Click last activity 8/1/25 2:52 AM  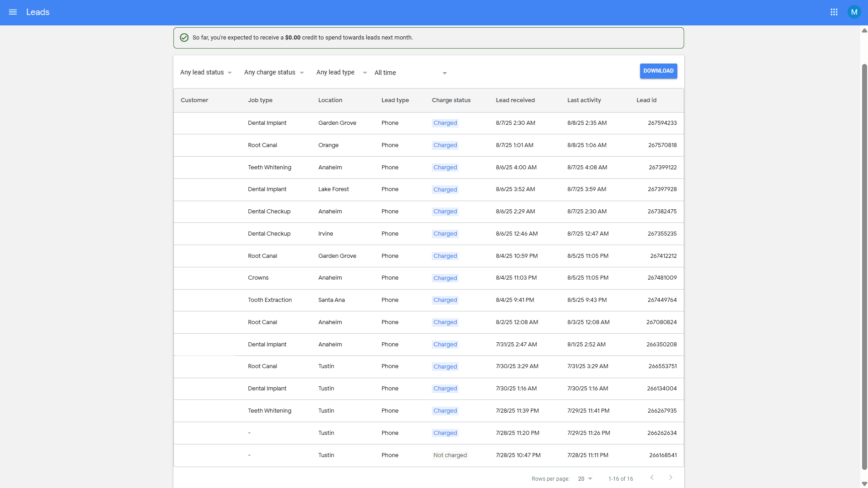[586, 345]
